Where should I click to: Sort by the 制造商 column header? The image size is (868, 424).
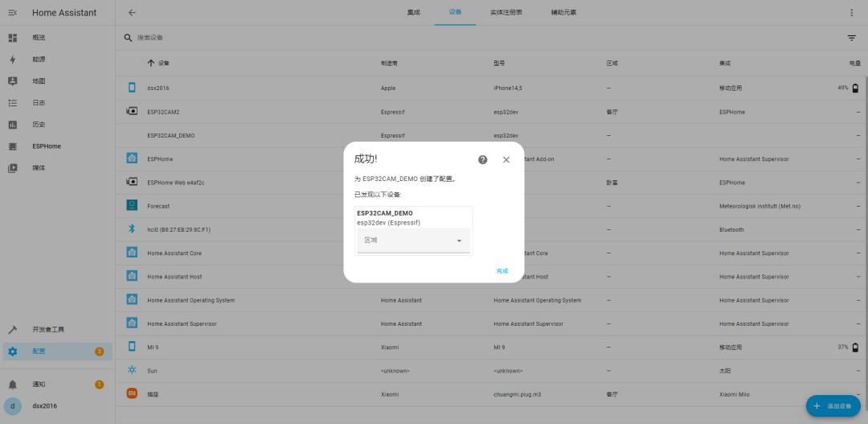389,64
